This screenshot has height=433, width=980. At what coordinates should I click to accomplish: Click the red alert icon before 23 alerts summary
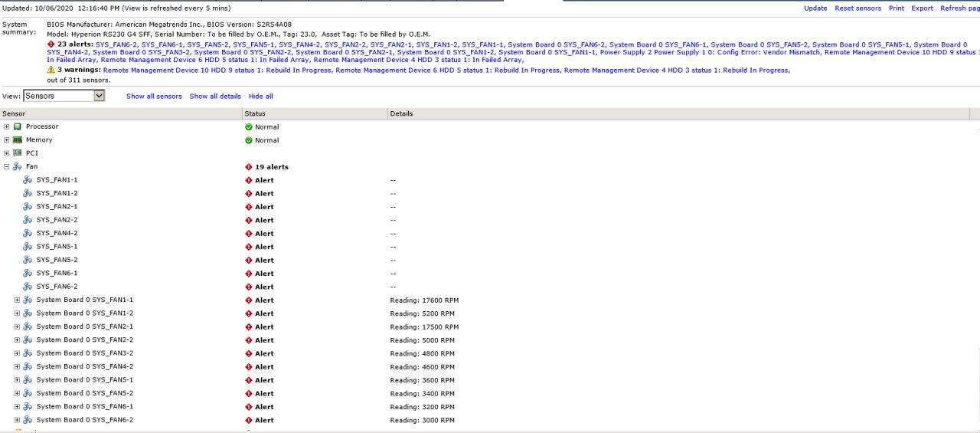pyautogui.click(x=51, y=44)
